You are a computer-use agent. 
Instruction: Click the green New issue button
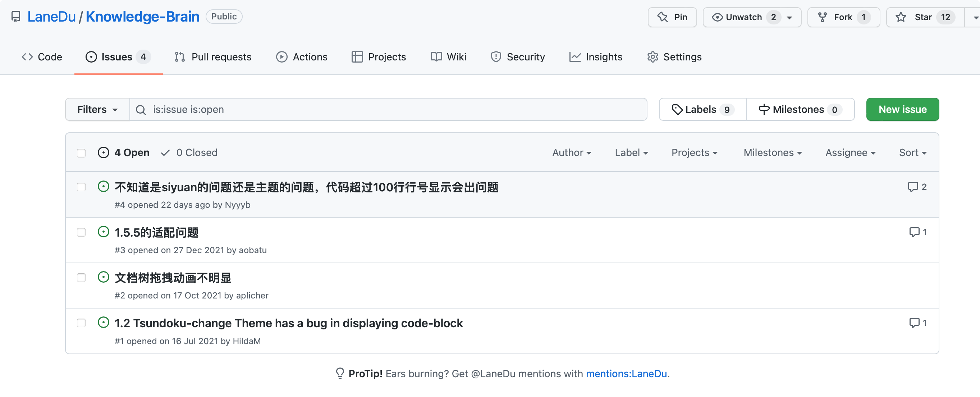(902, 110)
